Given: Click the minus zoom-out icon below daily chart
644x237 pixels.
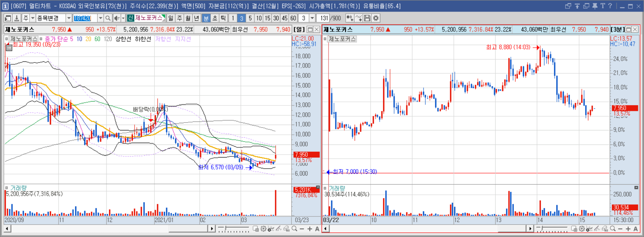Looking at the screenshot, I should tap(302, 229).
